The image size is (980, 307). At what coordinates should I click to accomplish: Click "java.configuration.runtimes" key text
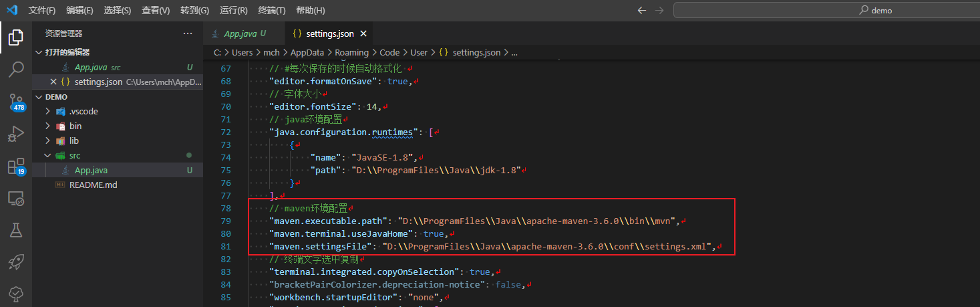[x=343, y=132]
